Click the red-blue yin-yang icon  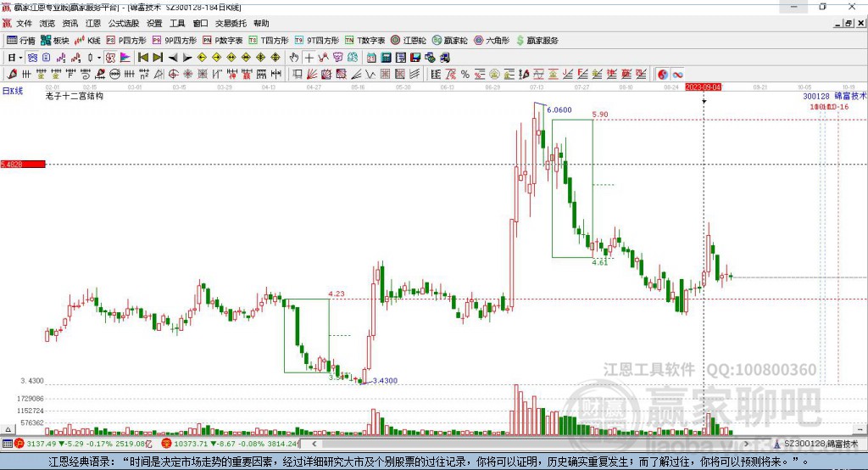tap(663, 75)
